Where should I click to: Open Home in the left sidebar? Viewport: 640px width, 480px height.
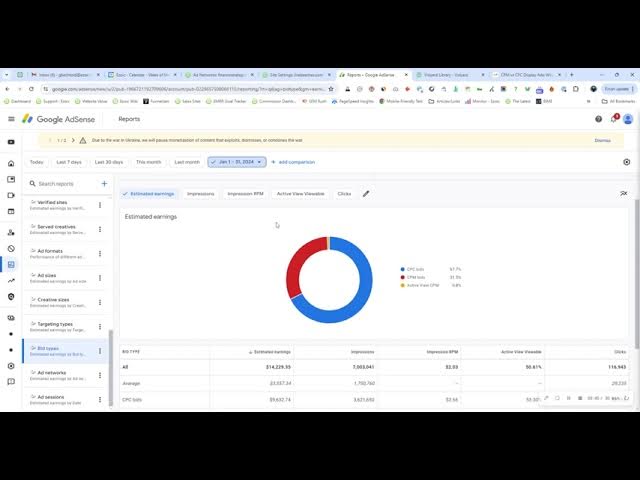[x=11, y=163]
